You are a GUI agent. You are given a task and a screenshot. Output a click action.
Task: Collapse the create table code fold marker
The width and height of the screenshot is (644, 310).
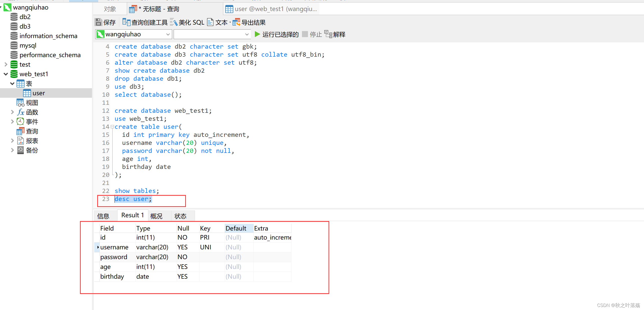113,127
